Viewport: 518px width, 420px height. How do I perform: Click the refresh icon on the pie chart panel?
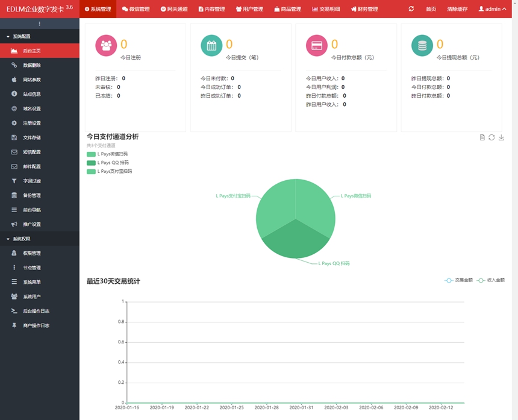[x=491, y=137]
